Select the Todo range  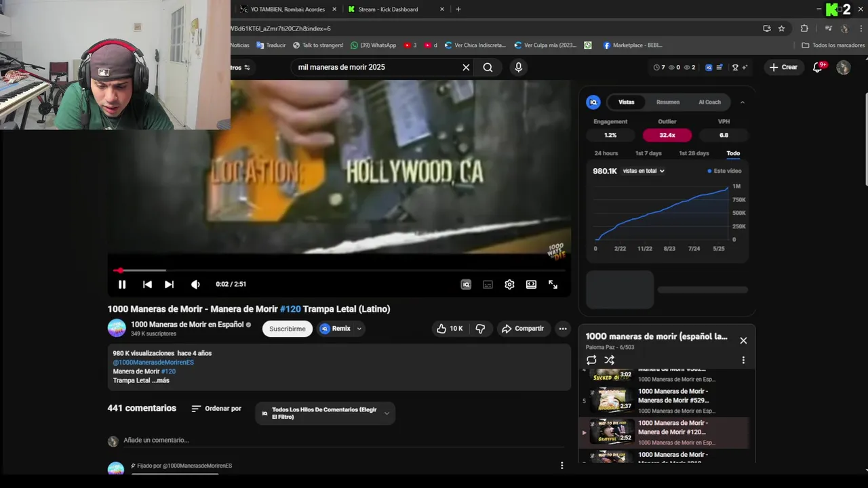[733, 153]
